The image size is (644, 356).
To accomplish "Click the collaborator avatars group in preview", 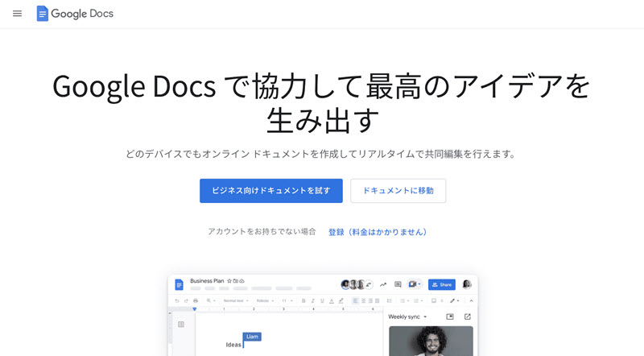I will pos(357,284).
